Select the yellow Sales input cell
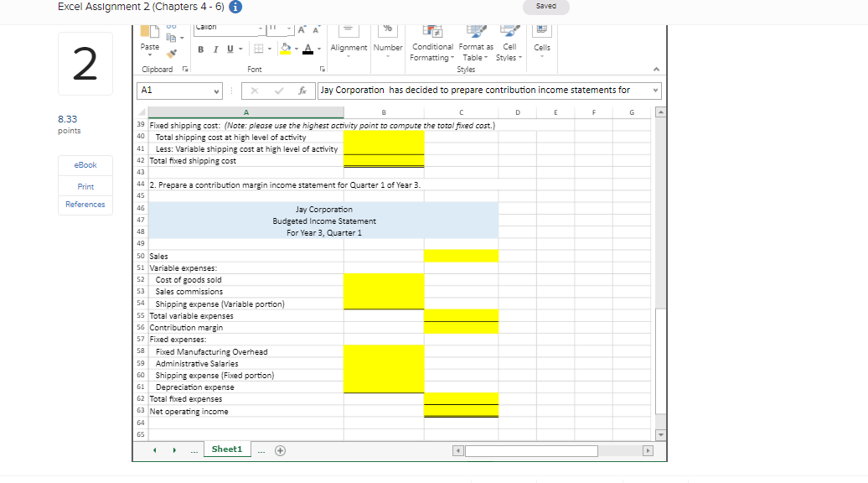Screen dimensions: 868x483 point(461,256)
